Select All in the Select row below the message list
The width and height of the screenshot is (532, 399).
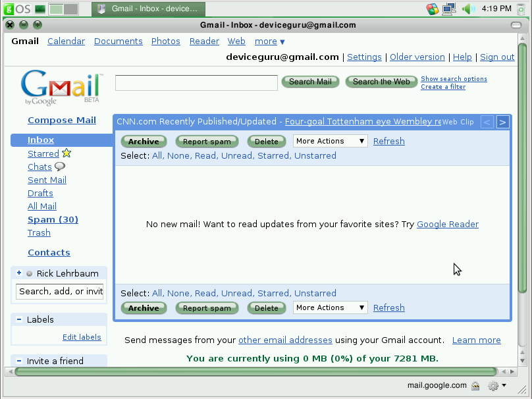tap(157, 293)
